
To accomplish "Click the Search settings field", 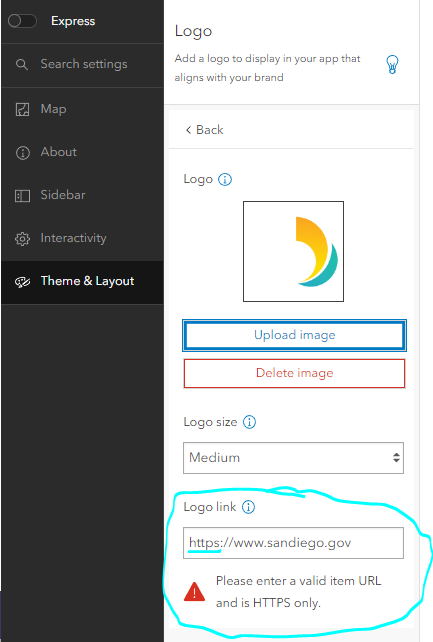I will tap(83, 65).
